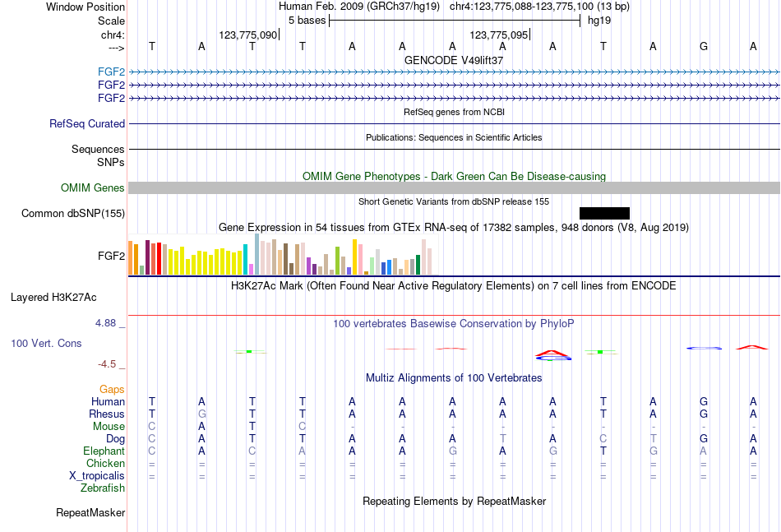Click the Scale label
The width and height of the screenshot is (781, 532).
click(x=112, y=21)
